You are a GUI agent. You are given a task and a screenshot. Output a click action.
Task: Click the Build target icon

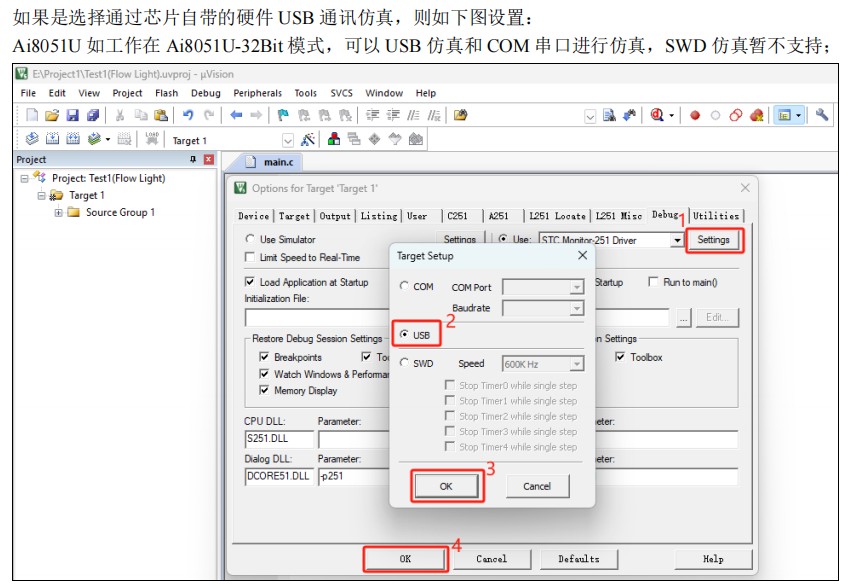tap(51, 140)
